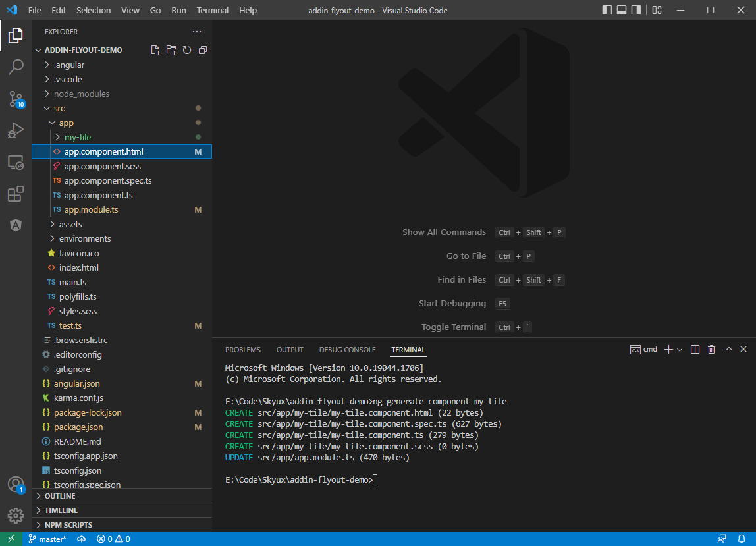The height and width of the screenshot is (546, 756).
Task: Click the terminal command prompt input area
Action: pyautogui.click(x=375, y=480)
